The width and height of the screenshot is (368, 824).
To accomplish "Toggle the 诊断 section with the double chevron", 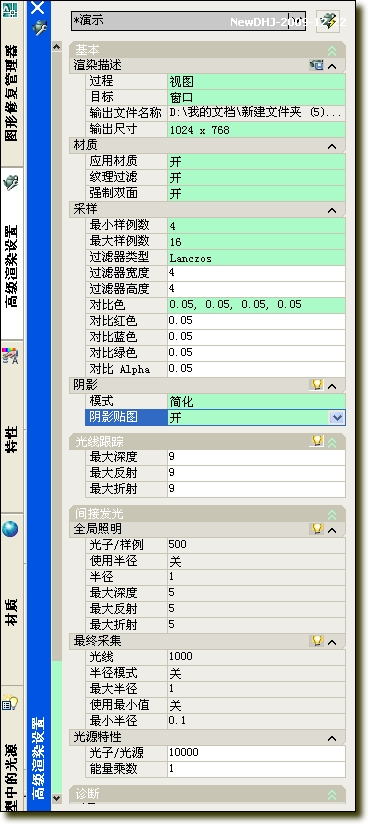I will (x=332, y=795).
